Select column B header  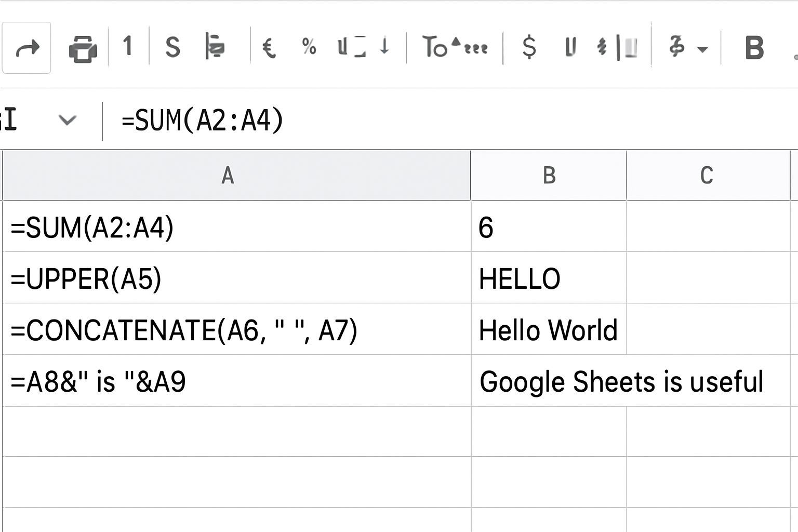(549, 176)
